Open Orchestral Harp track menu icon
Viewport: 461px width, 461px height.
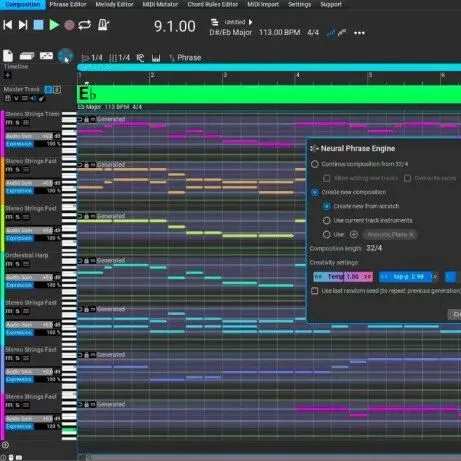point(26,264)
